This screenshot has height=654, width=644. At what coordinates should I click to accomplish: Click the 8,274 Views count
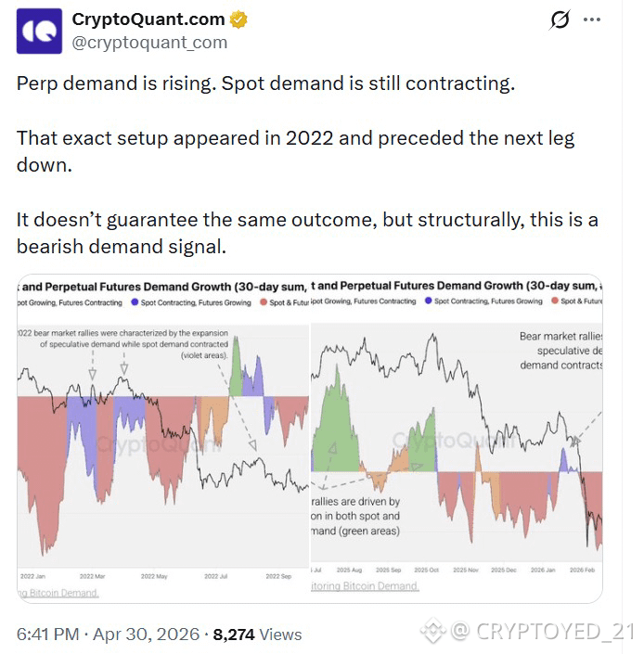(x=257, y=635)
